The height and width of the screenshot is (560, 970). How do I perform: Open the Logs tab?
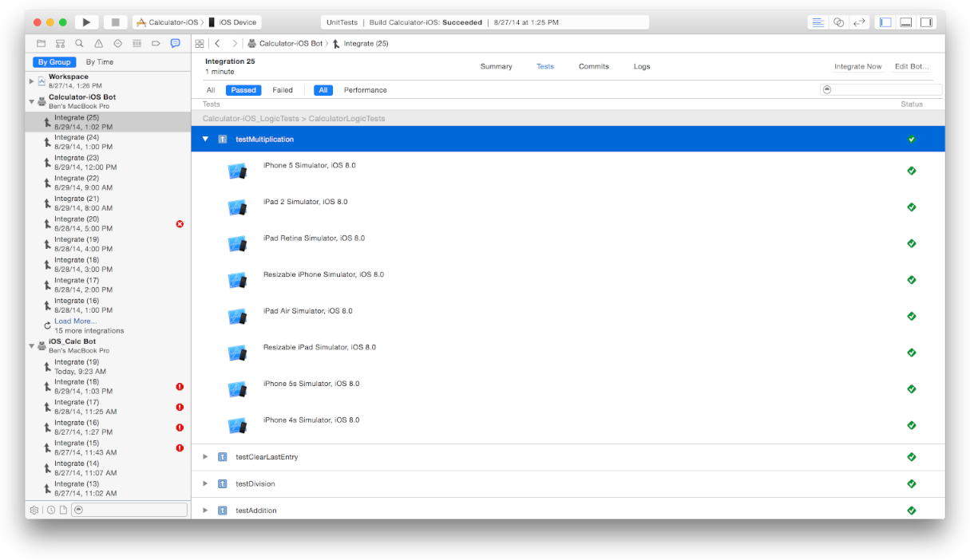point(642,66)
